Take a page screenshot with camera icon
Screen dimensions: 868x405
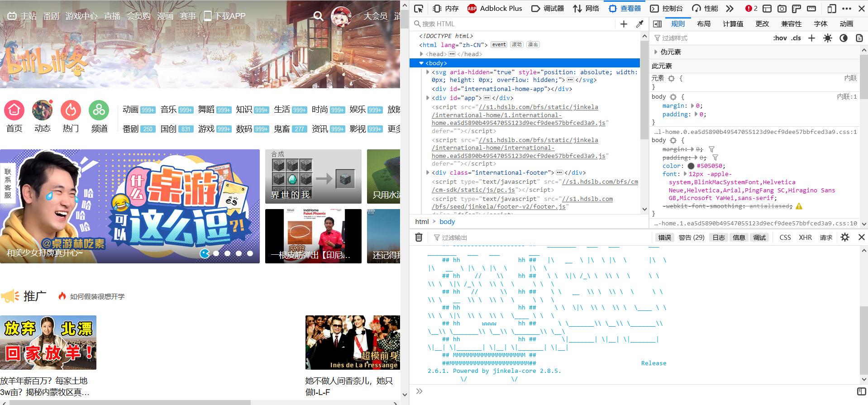[x=782, y=9]
